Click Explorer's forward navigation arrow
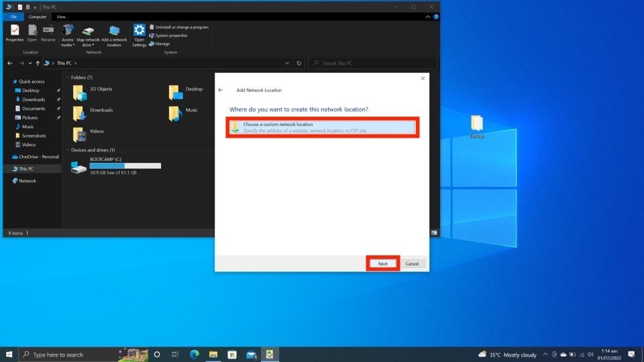This screenshot has height=362, width=644. click(21, 63)
